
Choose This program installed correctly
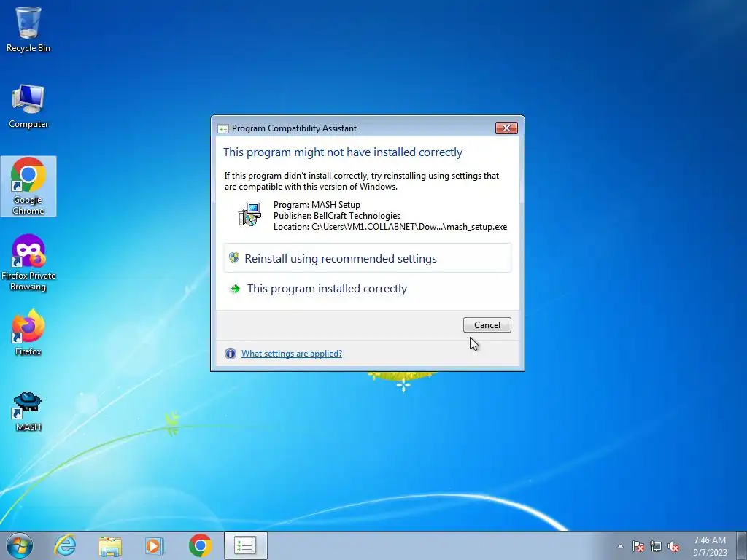click(x=368, y=289)
